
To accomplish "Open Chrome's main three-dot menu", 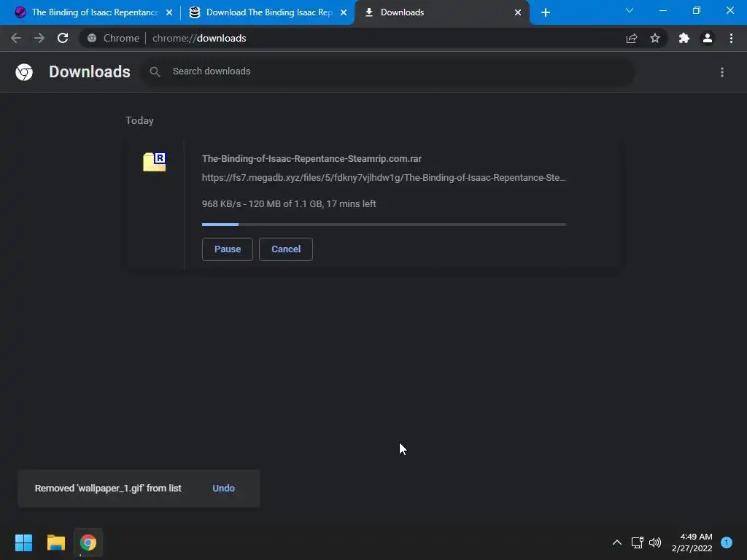I will 731,38.
